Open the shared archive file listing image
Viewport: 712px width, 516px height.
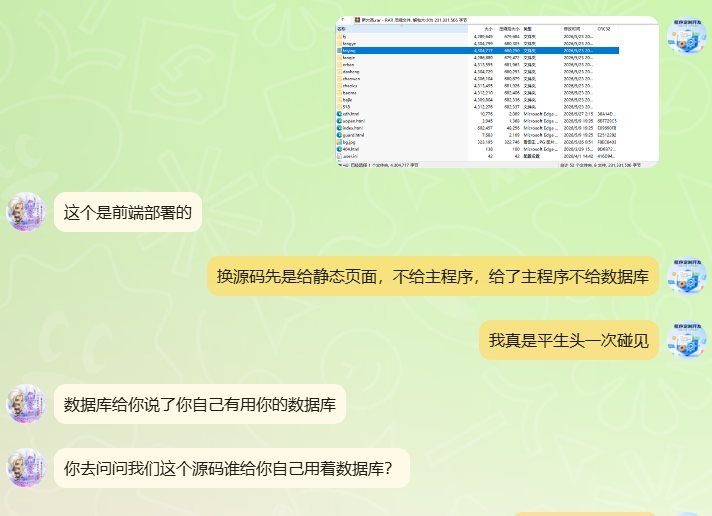pyautogui.click(x=497, y=92)
